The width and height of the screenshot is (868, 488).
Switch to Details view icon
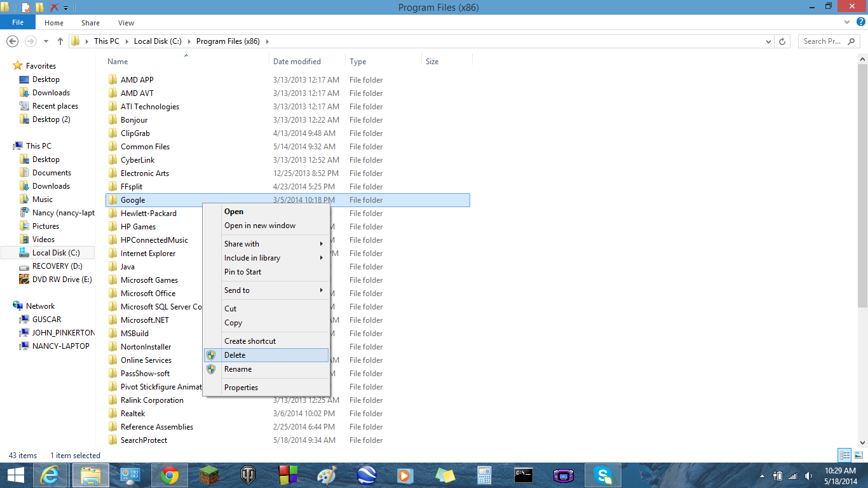844,455
